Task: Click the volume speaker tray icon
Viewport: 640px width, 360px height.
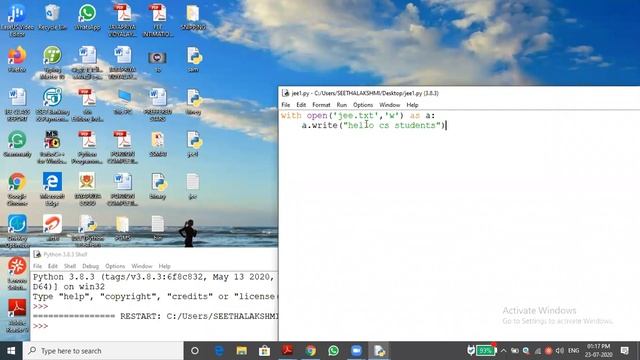Action: coord(560,351)
